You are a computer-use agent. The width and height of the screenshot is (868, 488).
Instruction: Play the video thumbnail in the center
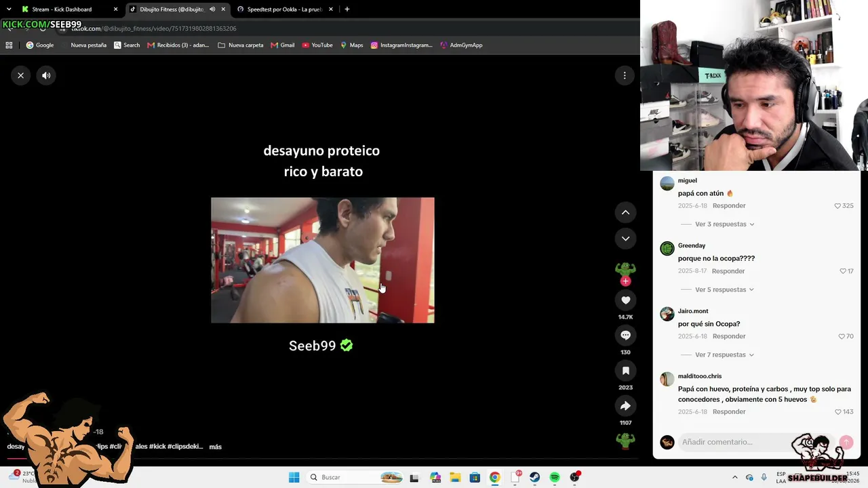tap(323, 260)
